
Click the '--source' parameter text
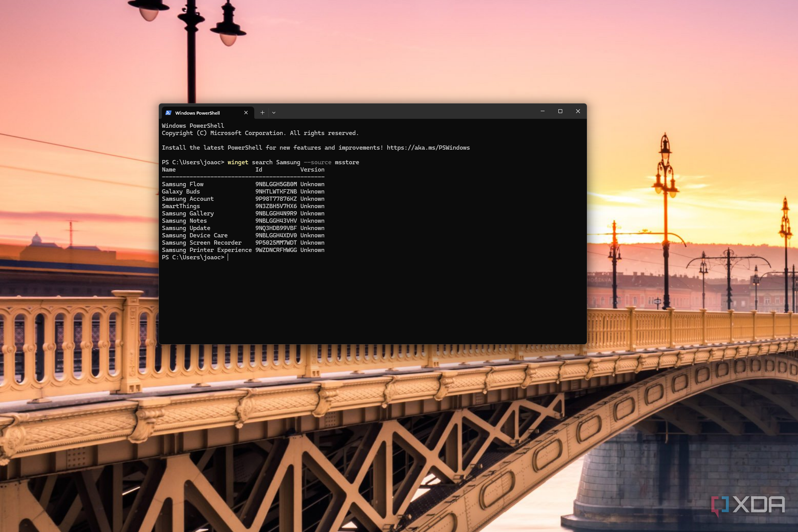(x=318, y=162)
